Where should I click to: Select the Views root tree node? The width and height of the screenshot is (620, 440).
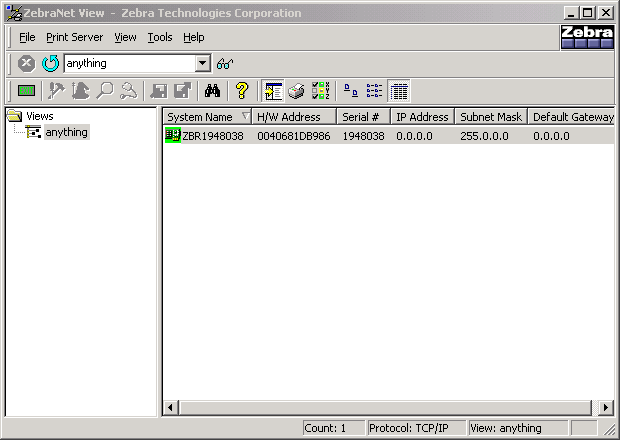point(40,116)
